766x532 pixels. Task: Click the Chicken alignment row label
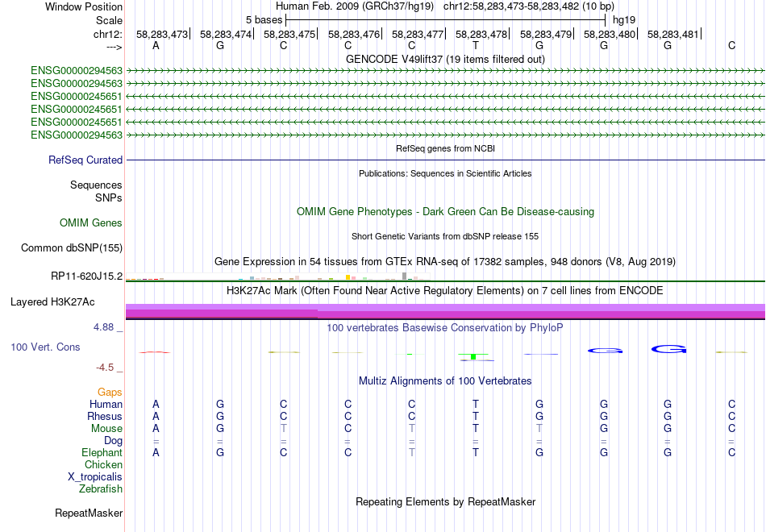103,464
